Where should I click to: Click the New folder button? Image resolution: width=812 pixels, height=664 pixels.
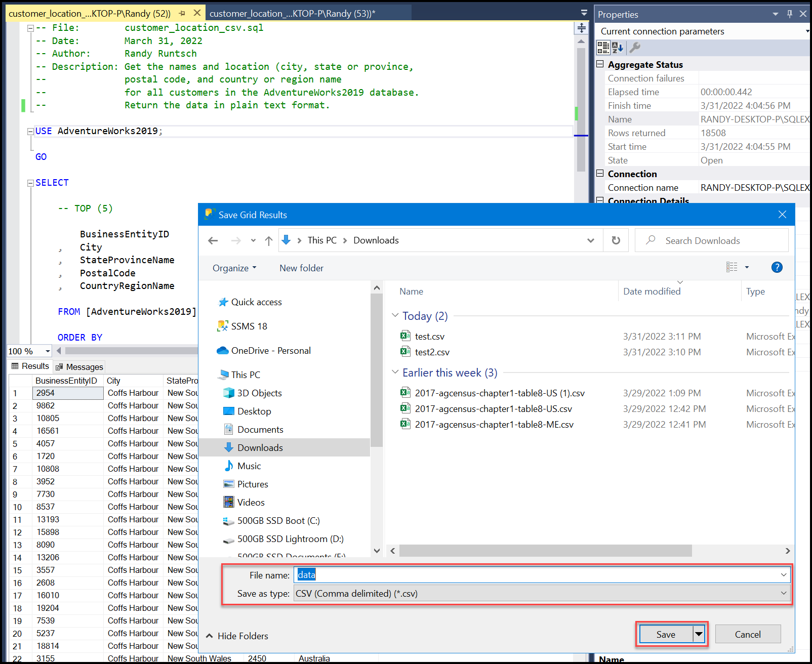click(301, 268)
